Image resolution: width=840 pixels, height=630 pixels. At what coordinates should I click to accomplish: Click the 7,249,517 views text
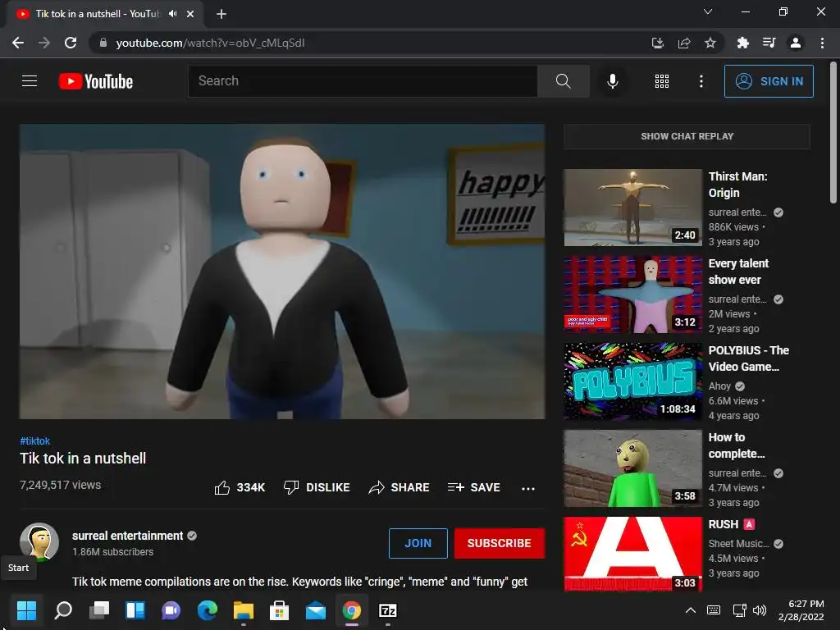pos(60,485)
